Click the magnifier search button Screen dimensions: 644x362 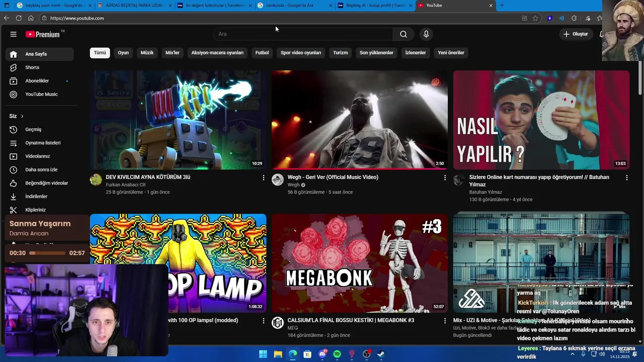pos(404,34)
